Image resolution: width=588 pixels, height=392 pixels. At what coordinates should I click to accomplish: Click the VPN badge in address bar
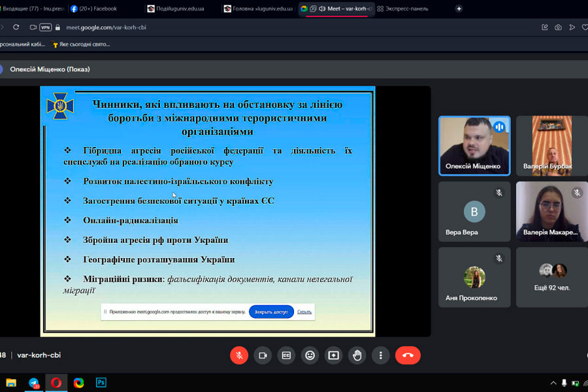[45, 27]
